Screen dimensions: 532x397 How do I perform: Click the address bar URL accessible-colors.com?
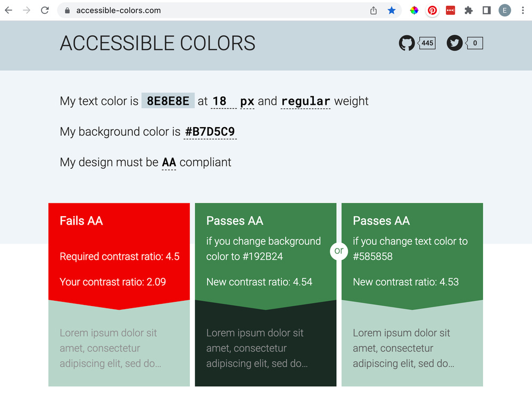click(x=119, y=11)
